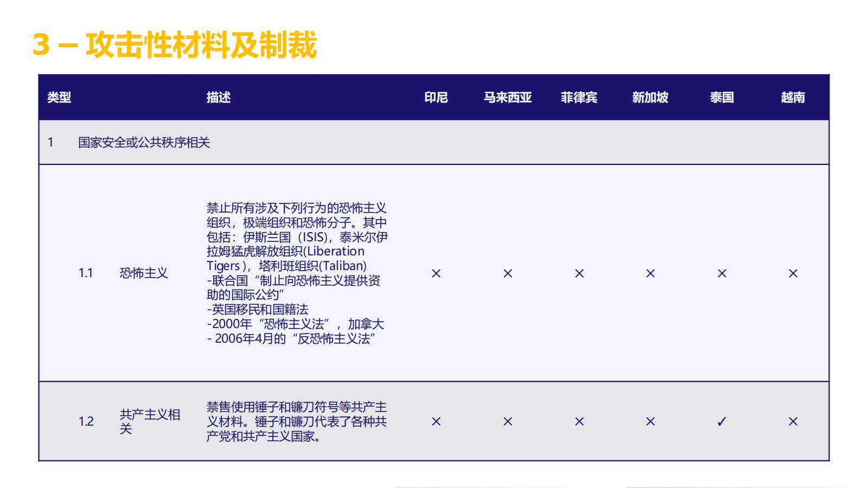Select the 恐怖主义 type cell
The image size is (868, 488).
pos(144,273)
